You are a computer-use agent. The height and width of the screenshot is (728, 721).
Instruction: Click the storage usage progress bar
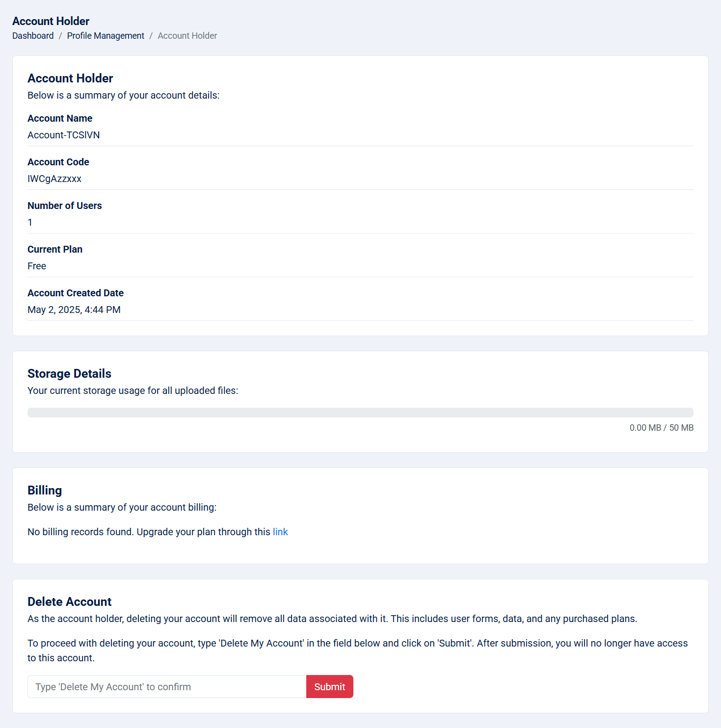tap(360, 413)
